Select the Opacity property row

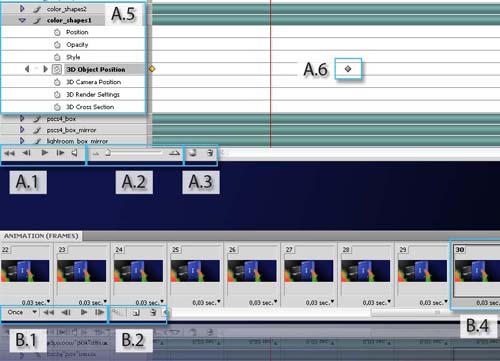pos(73,45)
